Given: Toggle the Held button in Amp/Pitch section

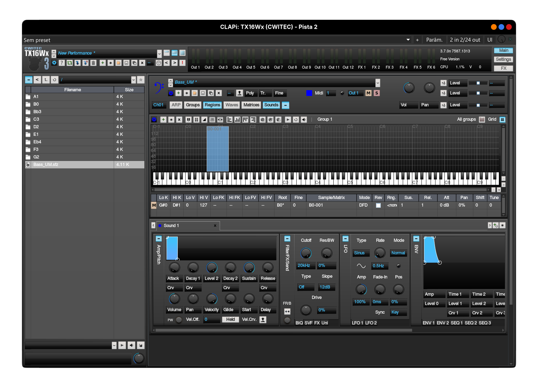Looking at the screenshot, I should pos(231,319).
